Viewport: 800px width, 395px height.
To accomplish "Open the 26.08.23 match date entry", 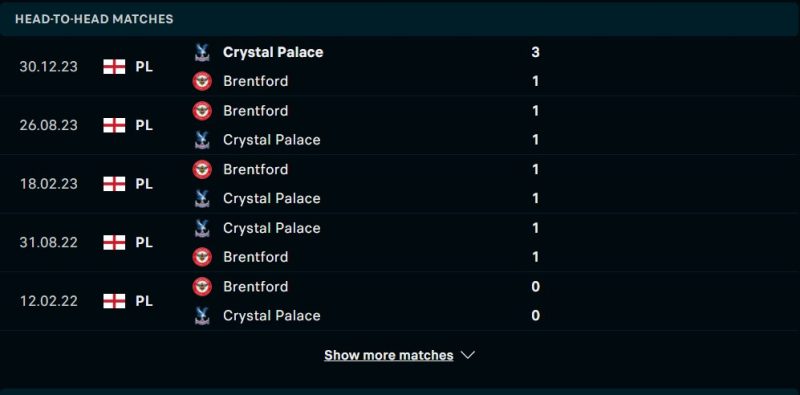I will [48, 125].
